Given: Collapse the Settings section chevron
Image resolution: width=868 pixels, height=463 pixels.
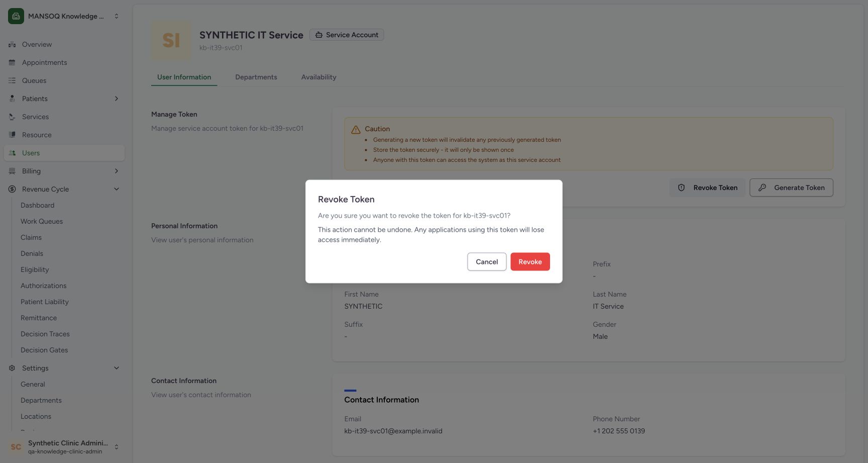Looking at the screenshot, I should tap(117, 368).
